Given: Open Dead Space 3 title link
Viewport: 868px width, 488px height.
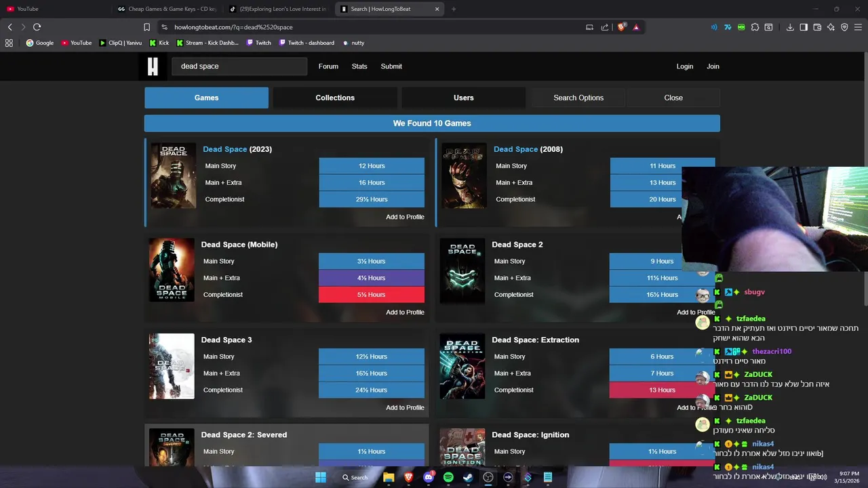Looking at the screenshot, I should [x=226, y=340].
